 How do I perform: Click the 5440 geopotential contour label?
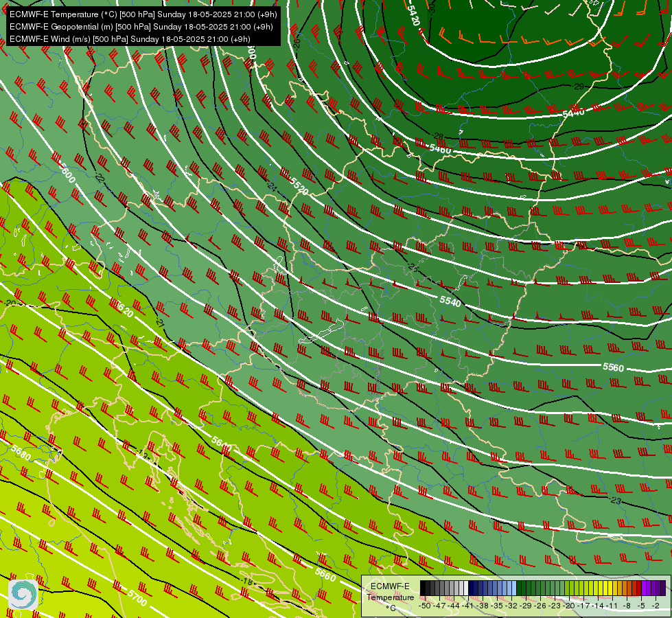pos(573,113)
